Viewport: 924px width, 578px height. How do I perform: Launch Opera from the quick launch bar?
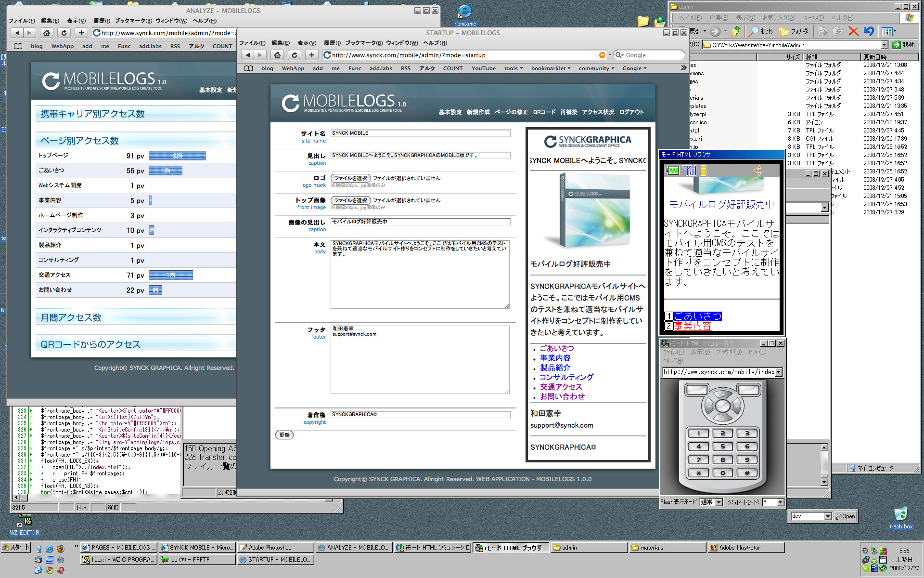click(x=61, y=570)
